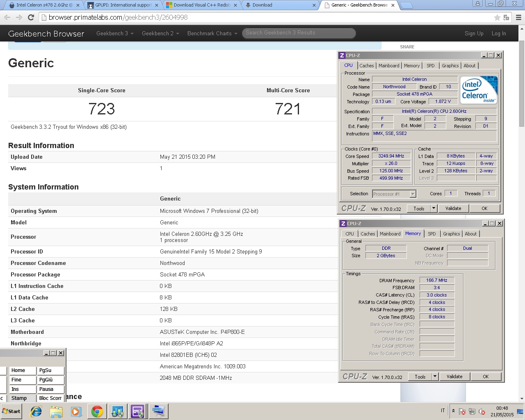Click the Intel Celeron logo in CPU-Z
The width and height of the screenshot is (525, 420).
pos(479,90)
